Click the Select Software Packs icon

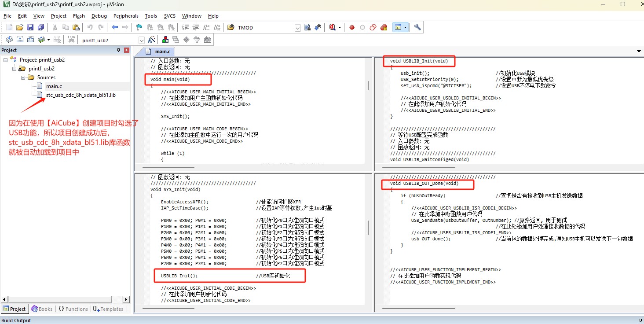coord(197,40)
